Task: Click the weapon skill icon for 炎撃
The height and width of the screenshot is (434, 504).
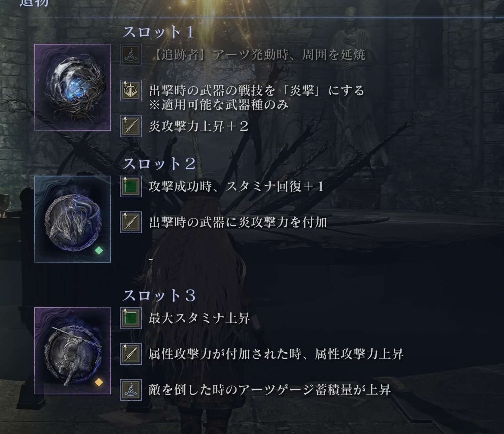Action: [131, 91]
